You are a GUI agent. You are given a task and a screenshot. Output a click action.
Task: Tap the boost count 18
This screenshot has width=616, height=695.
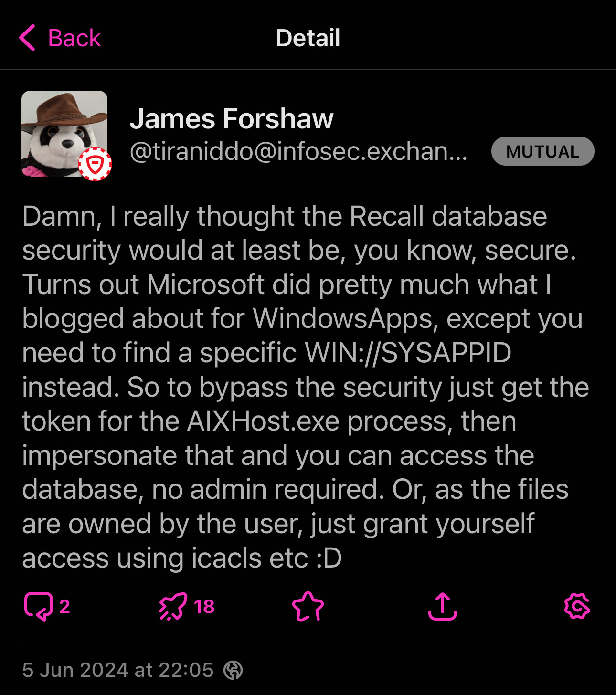click(204, 606)
